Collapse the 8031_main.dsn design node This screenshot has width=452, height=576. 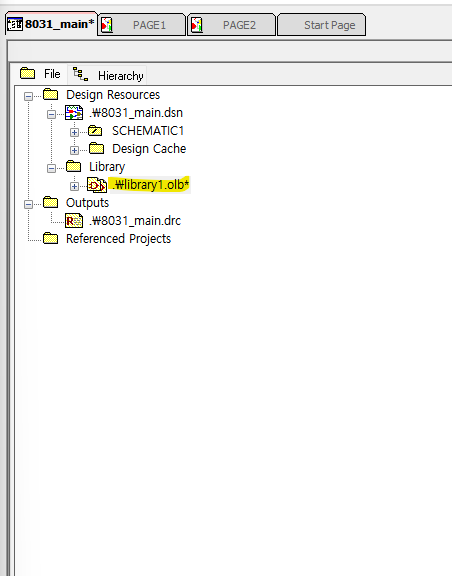[x=51, y=114]
